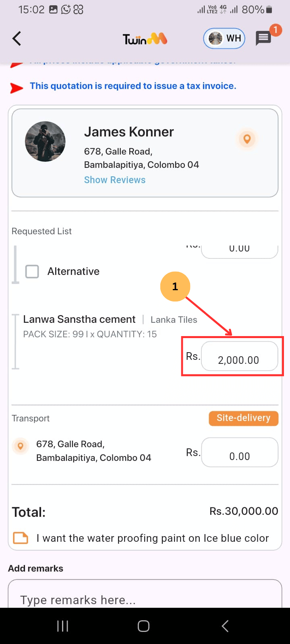Tap the back arrow in header
This screenshot has height=644, width=290.
[x=17, y=39]
